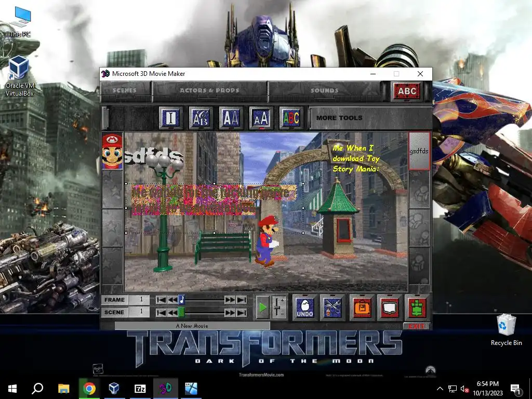Select the large AA font size tool
The image size is (532, 399).
point(231,118)
